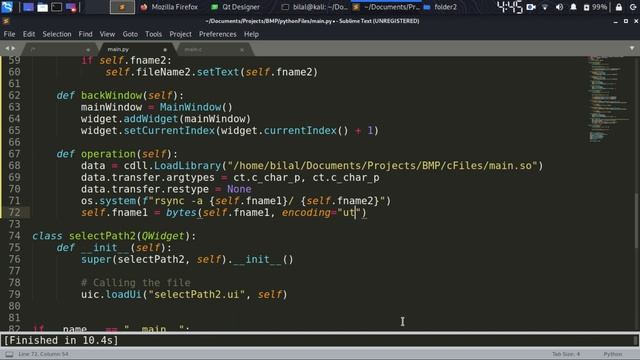Viewport: 640px width, 360px height.
Task: Launch the terminal emulator icon in the panel
Action: point(57,7)
